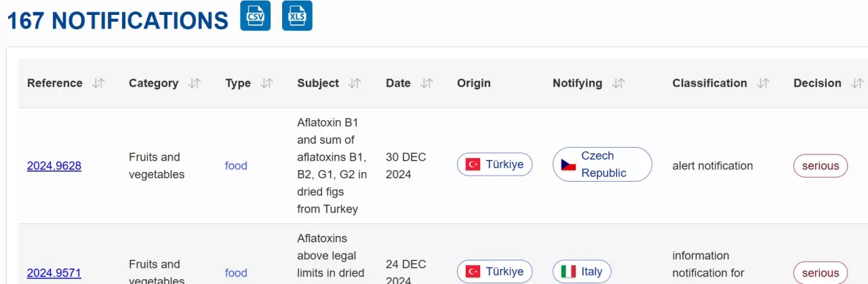Select Türkiye origin tag in second row
868x284 pixels.
click(494, 272)
